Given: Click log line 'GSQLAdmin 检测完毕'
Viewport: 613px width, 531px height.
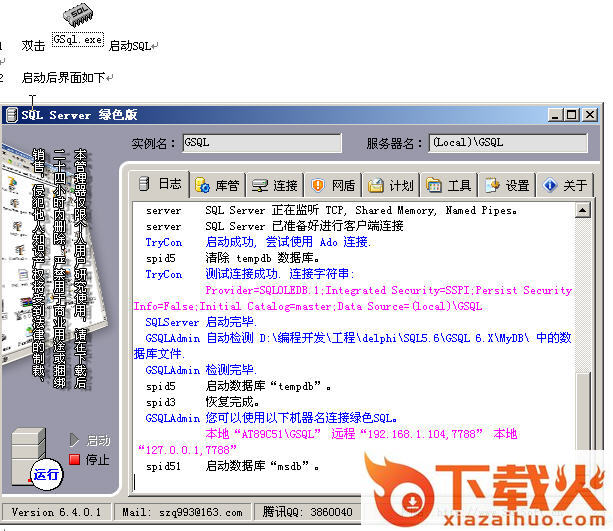Looking at the screenshot, I should pos(201,370).
